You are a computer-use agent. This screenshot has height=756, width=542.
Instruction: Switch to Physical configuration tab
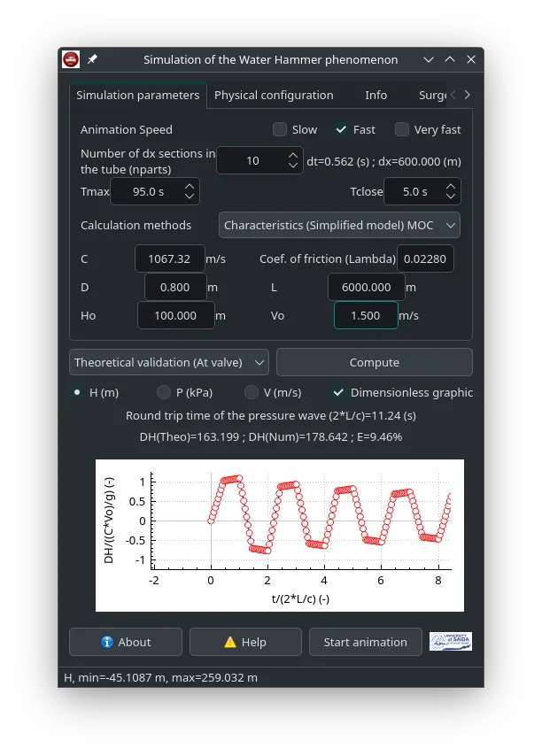pos(274,95)
